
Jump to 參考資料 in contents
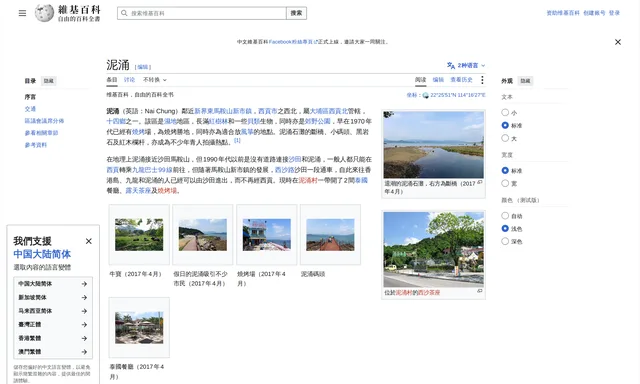(36, 145)
